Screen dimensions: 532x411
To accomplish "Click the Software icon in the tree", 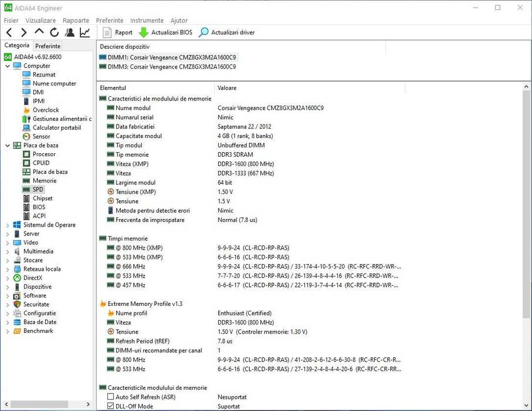I will tap(17, 295).
